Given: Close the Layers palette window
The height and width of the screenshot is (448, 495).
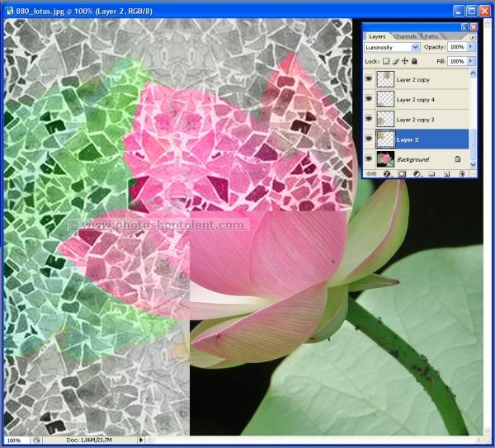Looking at the screenshot, I should click(474, 27).
